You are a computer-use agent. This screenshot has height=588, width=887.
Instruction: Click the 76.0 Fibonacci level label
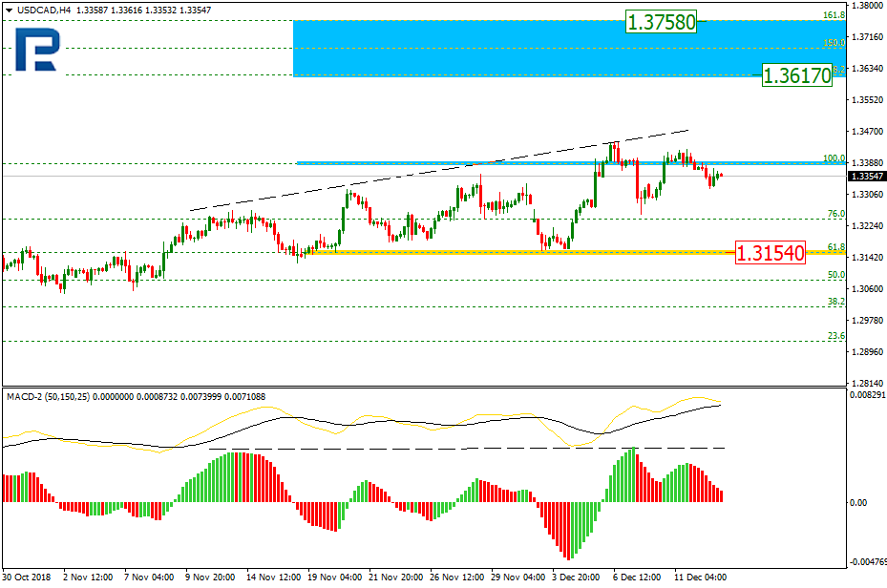click(x=835, y=214)
